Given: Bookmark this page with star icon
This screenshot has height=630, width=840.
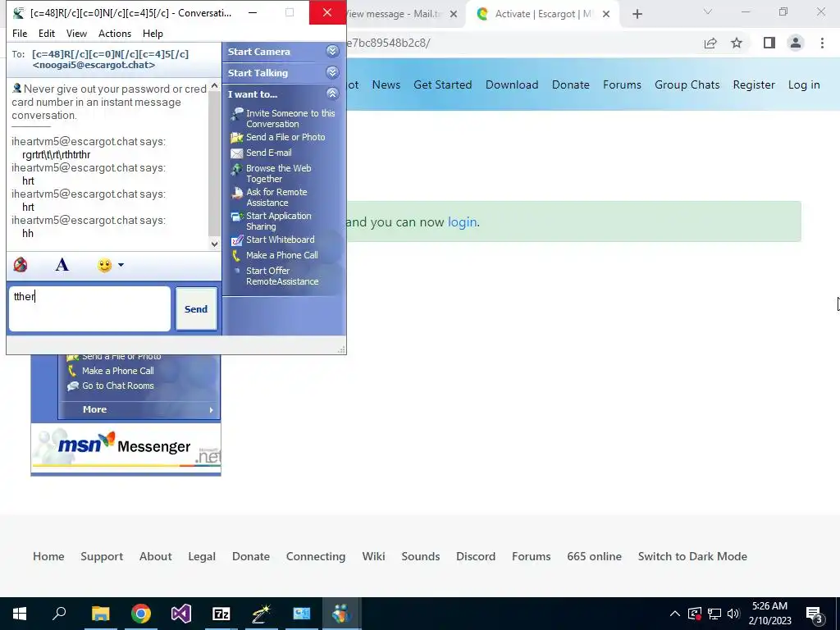Looking at the screenshot, I should 737,43.
